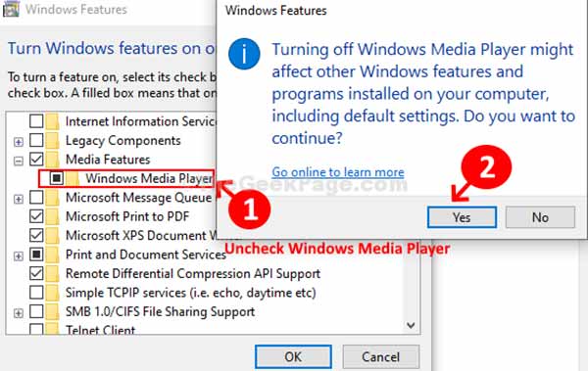Select the Microsoft Message Queue label
This screenshot has width=588, height=371.
139,198
